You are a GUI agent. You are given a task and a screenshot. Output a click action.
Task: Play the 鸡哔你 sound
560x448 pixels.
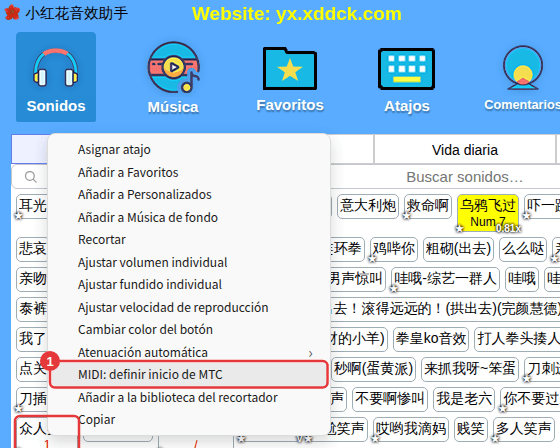tap(394, 249)
